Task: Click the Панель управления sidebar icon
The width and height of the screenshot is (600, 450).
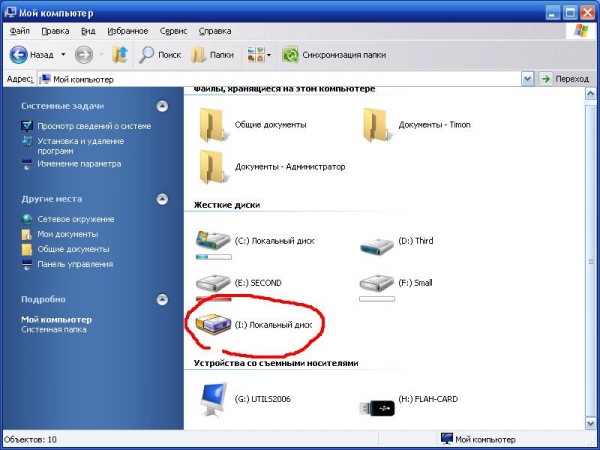Action: [27, 264]
